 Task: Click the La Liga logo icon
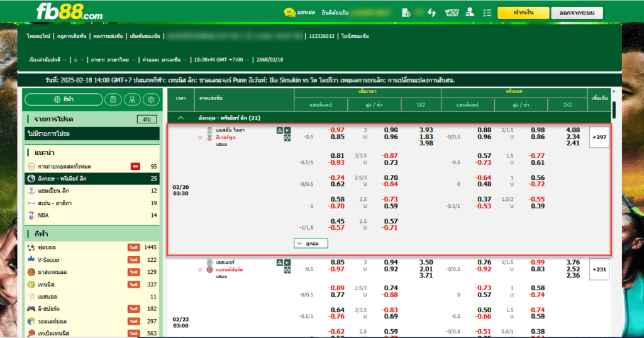point(31,203)
